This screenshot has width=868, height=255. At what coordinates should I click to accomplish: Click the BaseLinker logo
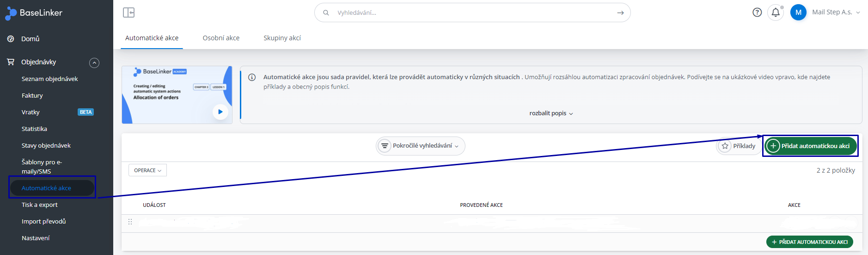[34, 13]
